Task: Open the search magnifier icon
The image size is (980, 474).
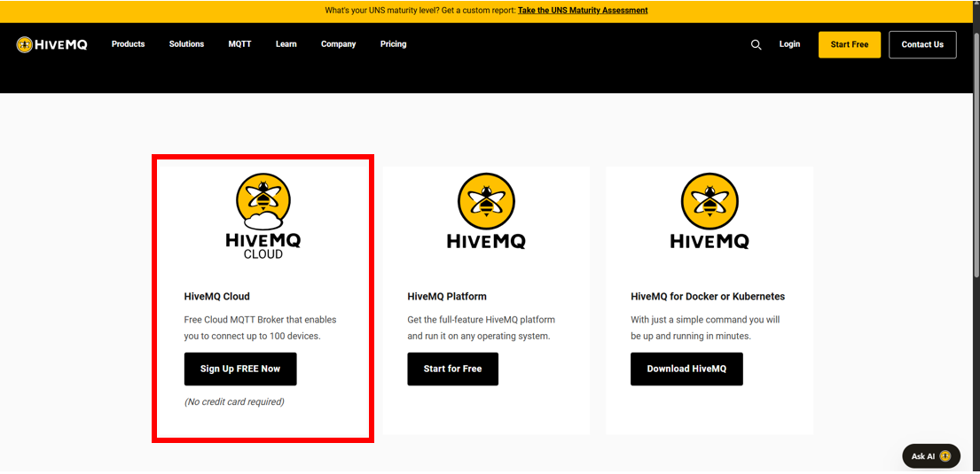Action: click(x=757, y=44)
